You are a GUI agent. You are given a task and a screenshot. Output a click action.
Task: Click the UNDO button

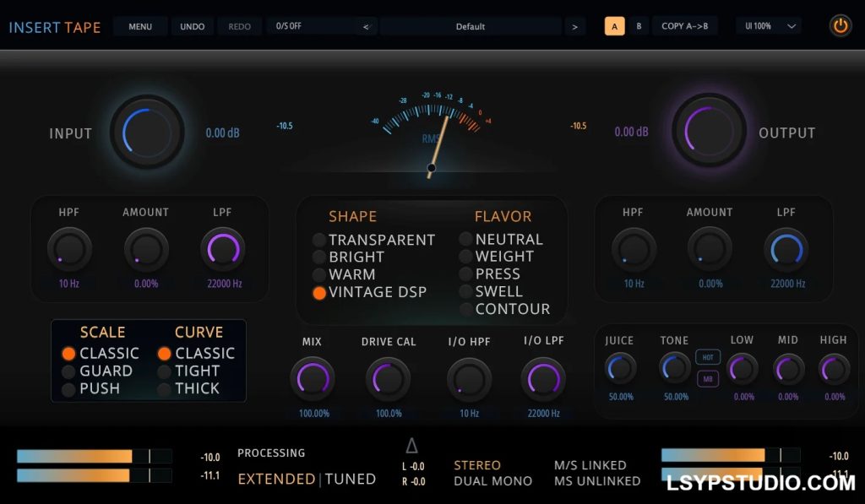192,26
